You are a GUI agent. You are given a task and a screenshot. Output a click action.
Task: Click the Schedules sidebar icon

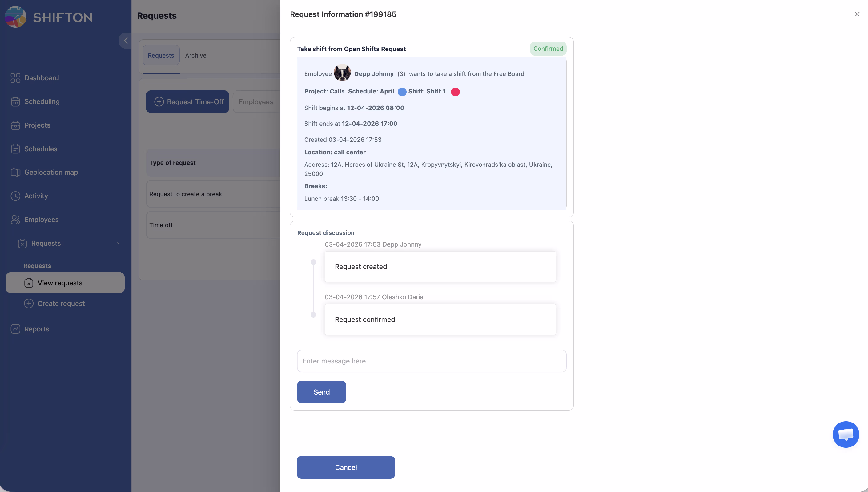pos(15,149)
